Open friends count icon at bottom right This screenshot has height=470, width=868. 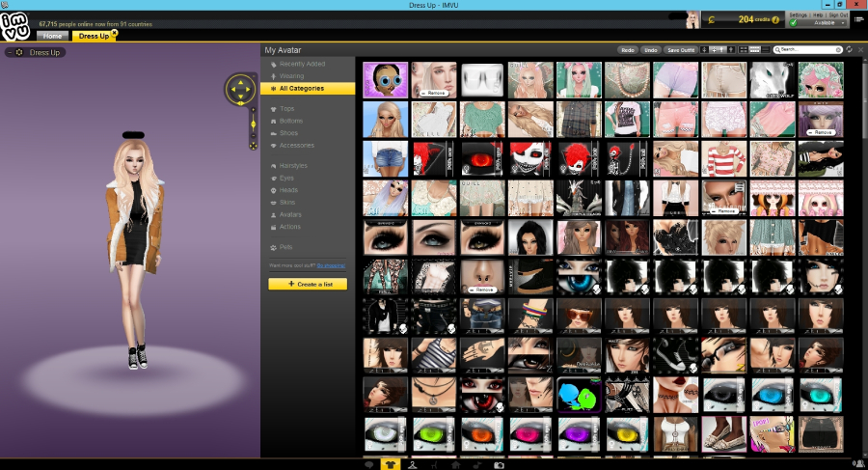click(x=859, y=464)
